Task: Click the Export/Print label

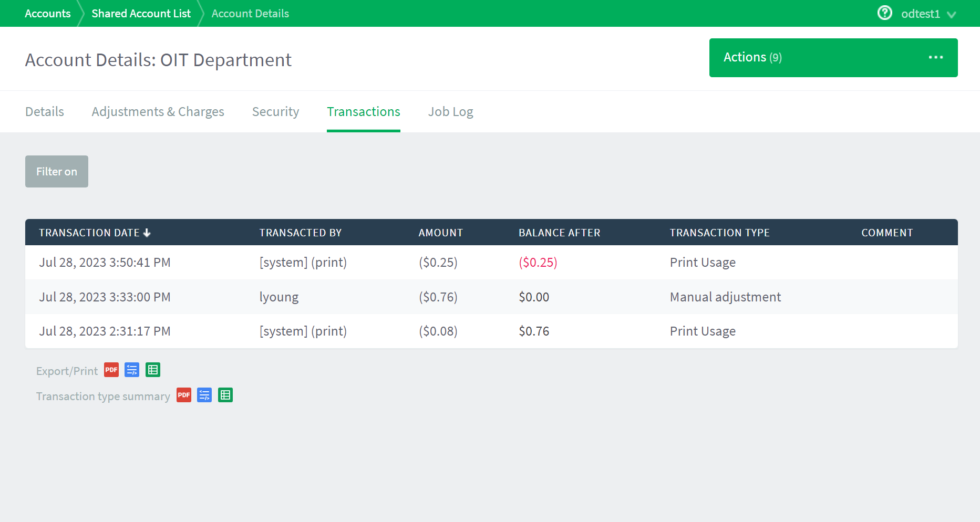Action: pyautogui.click(x=67, y=371)
